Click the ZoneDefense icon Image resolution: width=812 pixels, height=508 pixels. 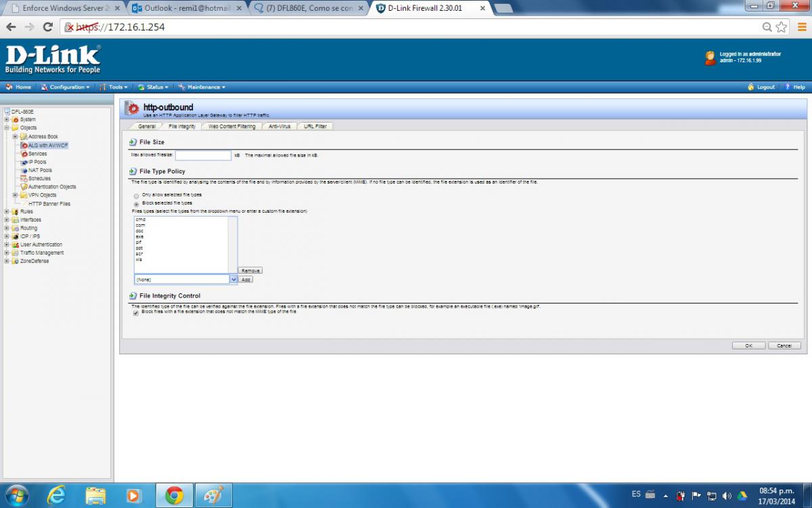click(15, 261)
